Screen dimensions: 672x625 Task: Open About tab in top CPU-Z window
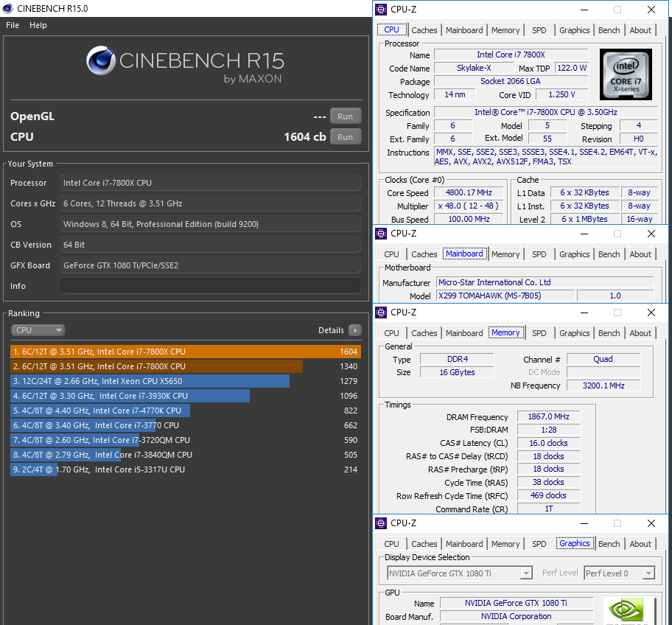coord(640,30)
